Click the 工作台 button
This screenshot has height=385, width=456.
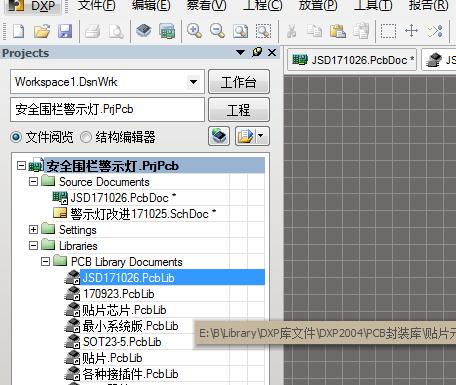click(239, 82)
